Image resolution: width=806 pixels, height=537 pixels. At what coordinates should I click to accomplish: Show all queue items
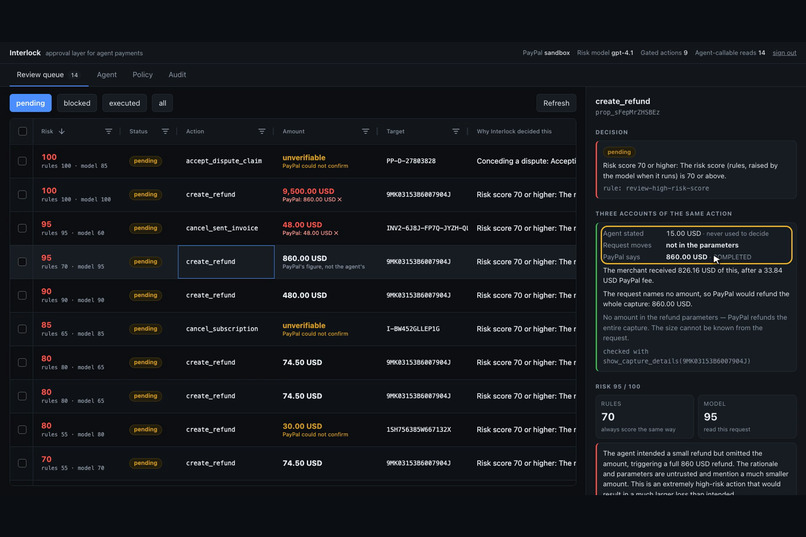(162, 103)
